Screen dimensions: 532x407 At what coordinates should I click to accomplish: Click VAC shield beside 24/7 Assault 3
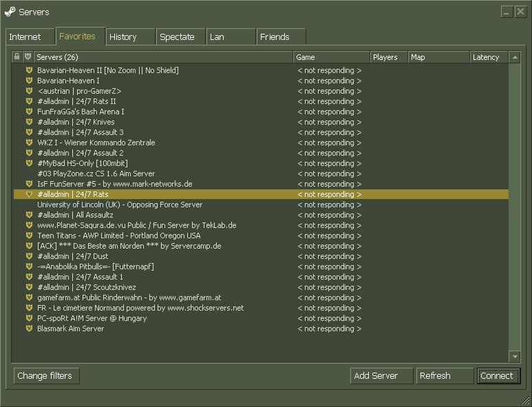click(x=29, y=132)
